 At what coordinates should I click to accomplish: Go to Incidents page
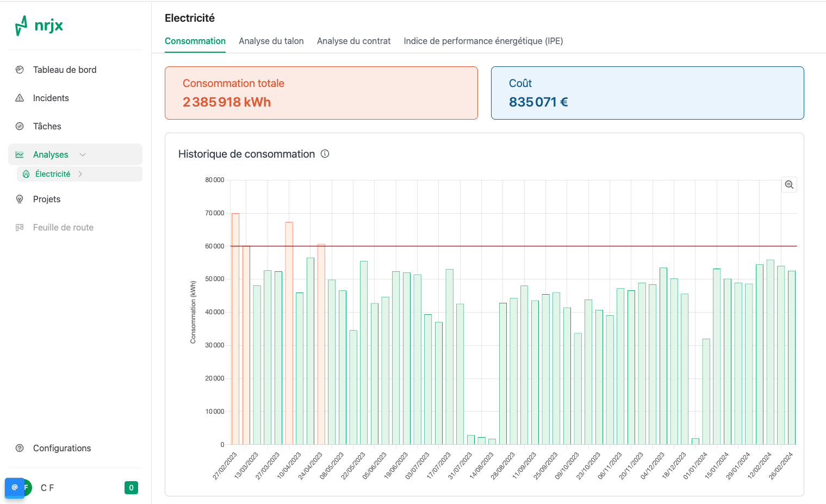click(x=51, y=98)
